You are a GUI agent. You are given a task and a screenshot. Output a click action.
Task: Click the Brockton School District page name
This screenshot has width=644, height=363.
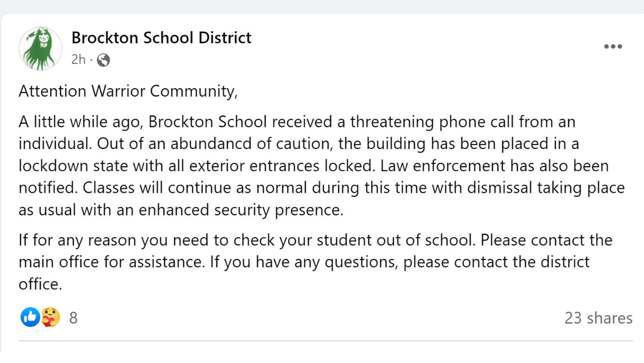(x=161, y=38)
